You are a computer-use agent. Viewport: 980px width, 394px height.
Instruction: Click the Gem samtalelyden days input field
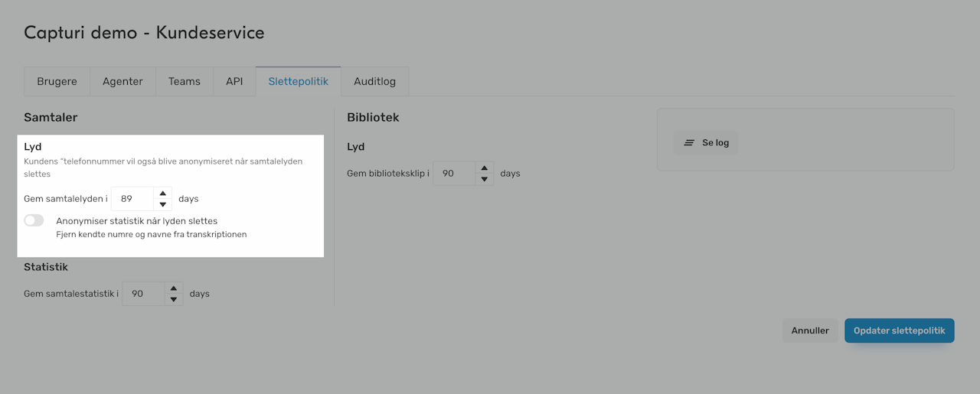coord(132,199)
